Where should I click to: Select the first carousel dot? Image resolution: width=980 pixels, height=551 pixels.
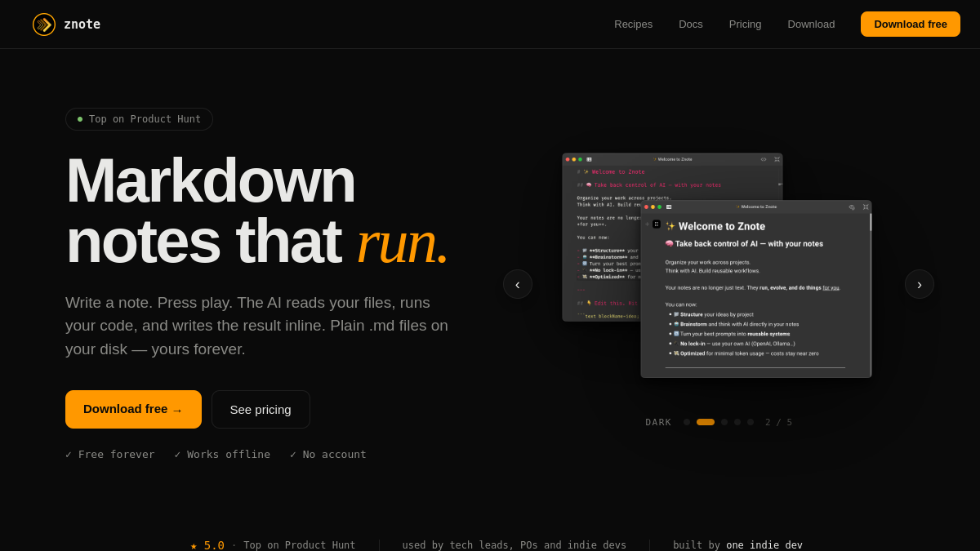687,422
